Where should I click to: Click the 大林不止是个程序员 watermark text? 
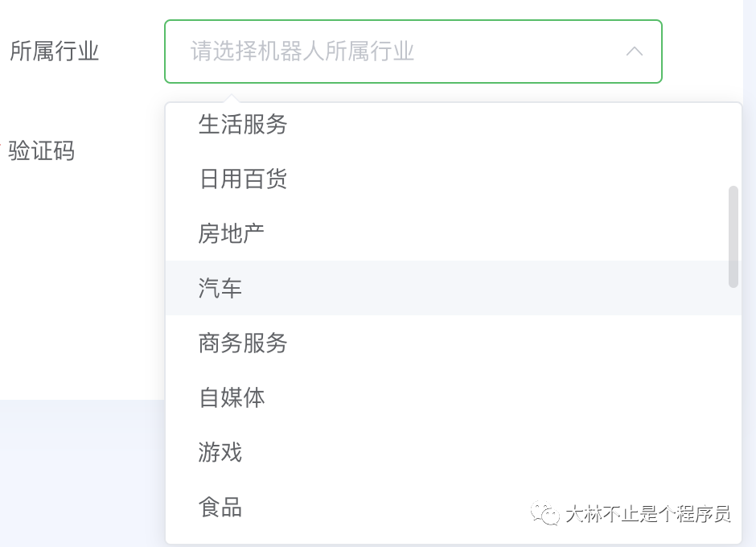(x=647, y=514)
